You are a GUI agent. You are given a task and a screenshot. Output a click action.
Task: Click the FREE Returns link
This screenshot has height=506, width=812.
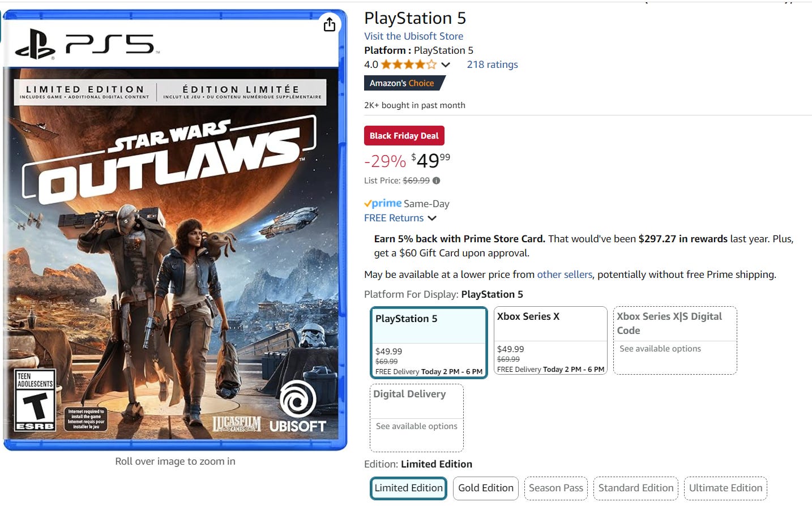(x=394, y=218)
